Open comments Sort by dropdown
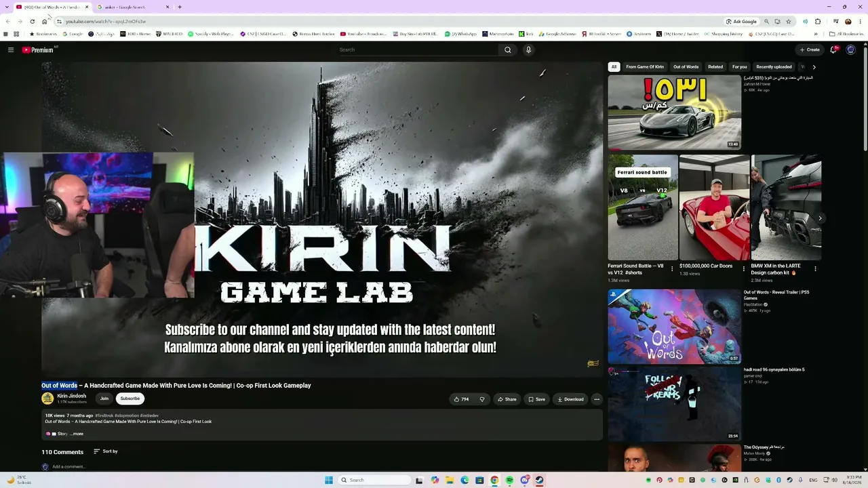Image resolution: width=868 pixels, height=488 pixels. [106, 451]
